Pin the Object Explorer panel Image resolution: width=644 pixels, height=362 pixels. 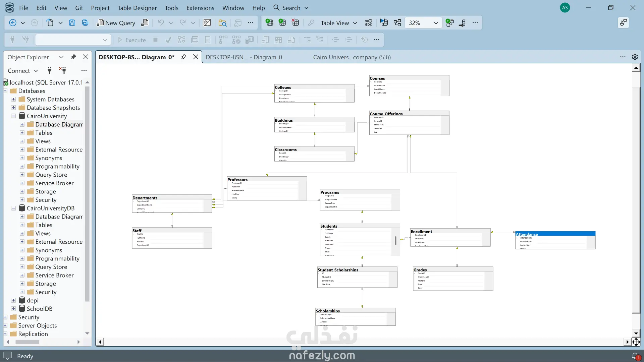click(x=73, y=57)
